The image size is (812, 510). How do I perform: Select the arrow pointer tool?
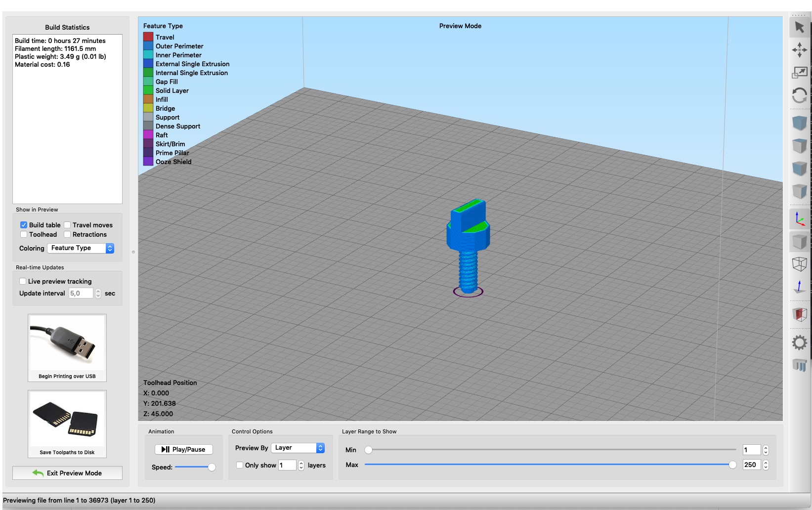tap(799, 27)
